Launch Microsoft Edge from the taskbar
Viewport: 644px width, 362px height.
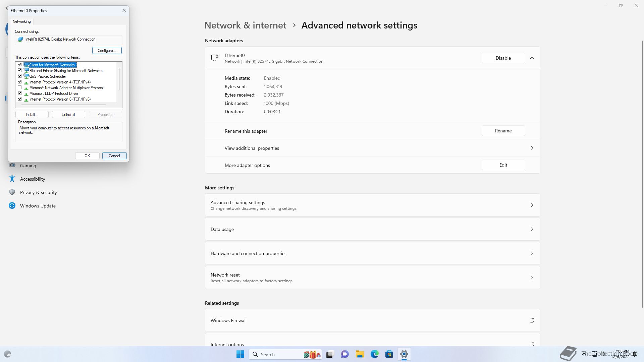375,354
